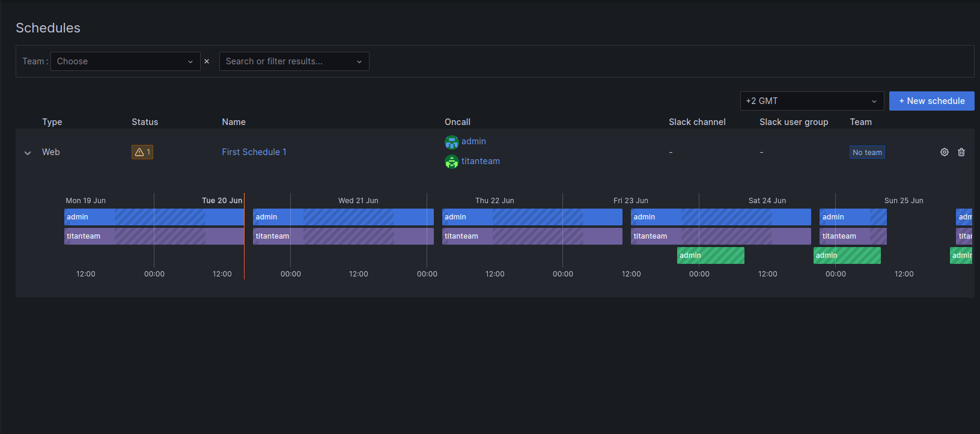Screen dimensions: 980x434
Task: Click the warning status badge showing 1
Action: [x=142, y=152]
